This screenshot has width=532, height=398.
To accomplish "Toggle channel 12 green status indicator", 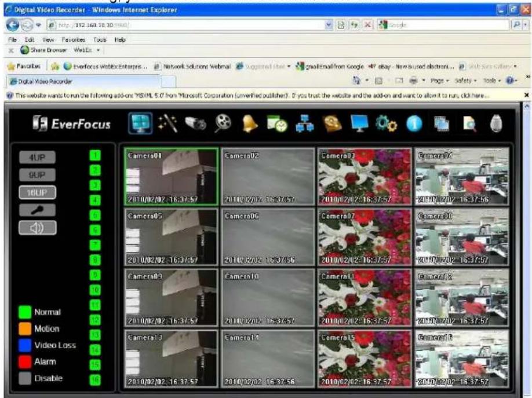I will click(96, 320).
